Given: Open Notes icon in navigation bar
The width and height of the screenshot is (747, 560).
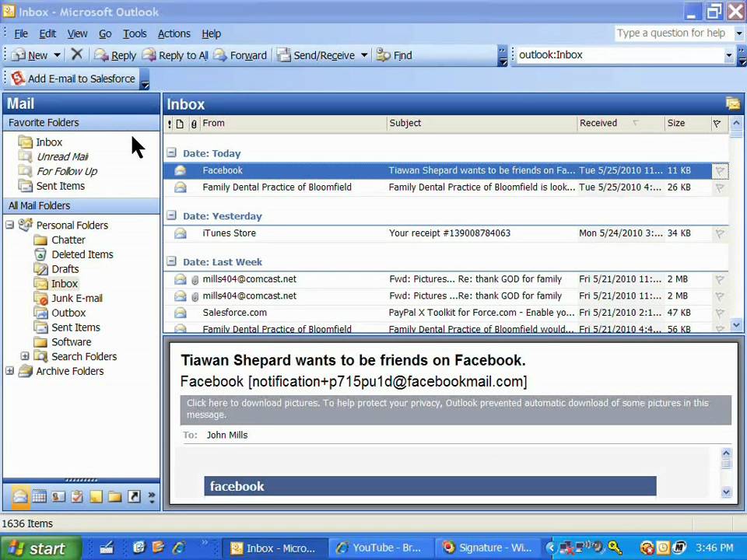Looking at the screenshot, I should point(96,497).
